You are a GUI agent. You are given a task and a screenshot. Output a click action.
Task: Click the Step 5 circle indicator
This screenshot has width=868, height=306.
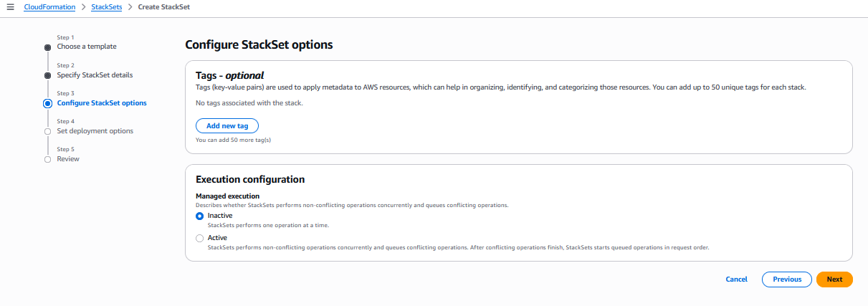pyautogui.click(x=48, y=159)
